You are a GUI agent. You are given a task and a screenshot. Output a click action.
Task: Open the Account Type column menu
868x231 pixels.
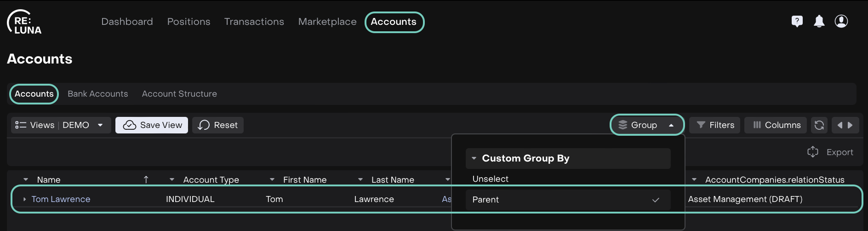(172, 179)
